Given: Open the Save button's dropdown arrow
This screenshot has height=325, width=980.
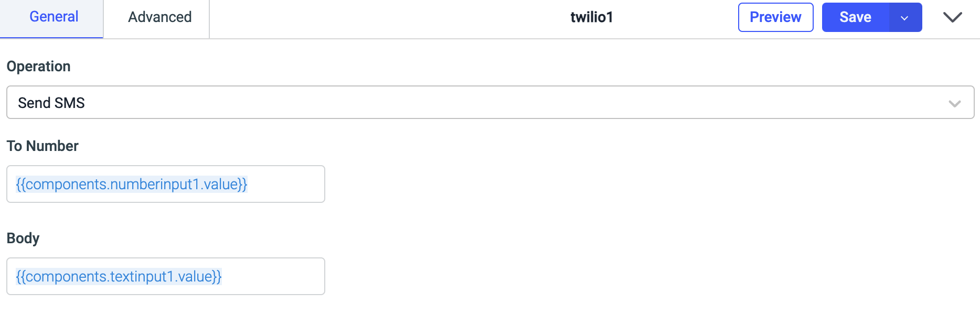Looking at the screenshot, I should point(904,18).
